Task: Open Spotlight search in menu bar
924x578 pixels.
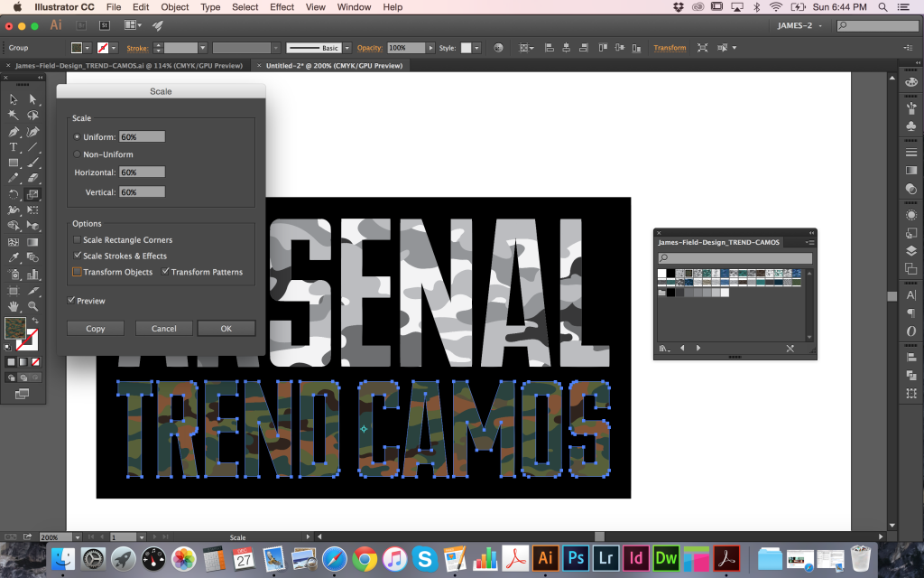Action: pos(882,7)
